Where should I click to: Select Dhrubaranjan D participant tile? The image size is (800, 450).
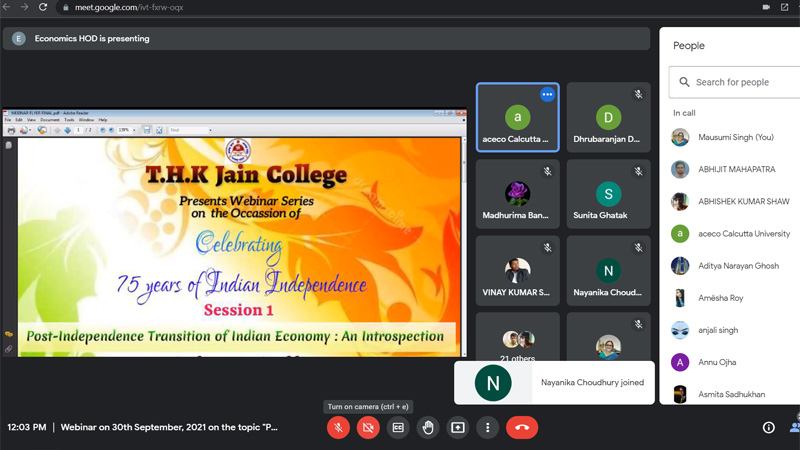pyautogui.click(x=609, y=117)
